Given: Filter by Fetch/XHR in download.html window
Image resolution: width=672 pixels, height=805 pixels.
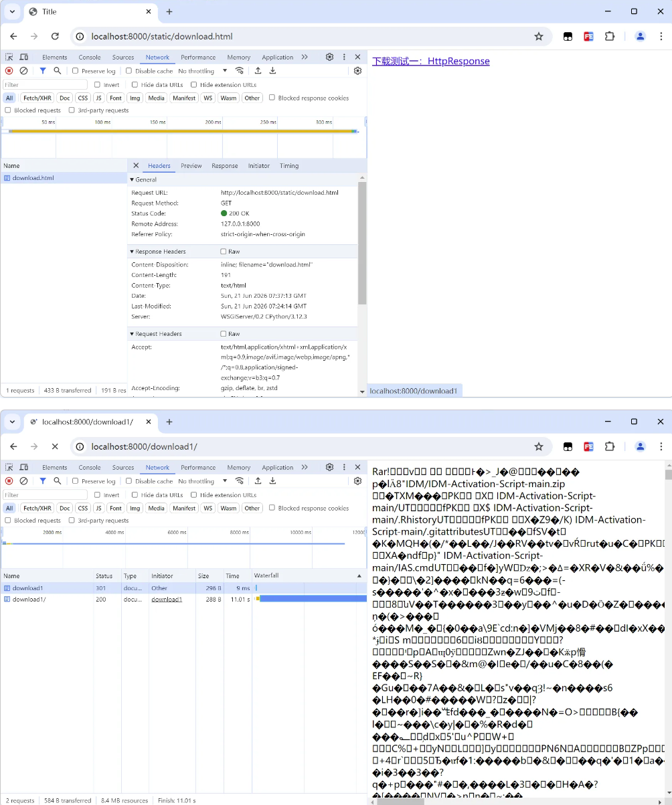Looking at the screenshot, I should pos(37,98).
